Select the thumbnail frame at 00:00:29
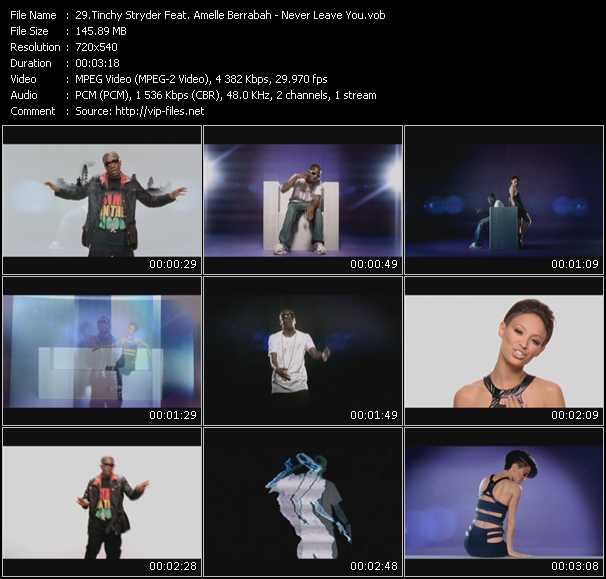The height and width of the screenshot is (579, 606). [102, 200]
